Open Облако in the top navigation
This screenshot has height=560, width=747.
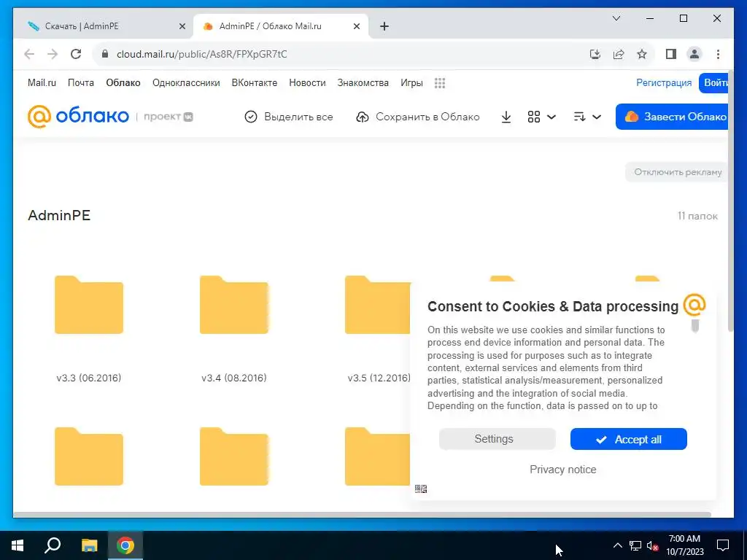[x=123, y=83]
